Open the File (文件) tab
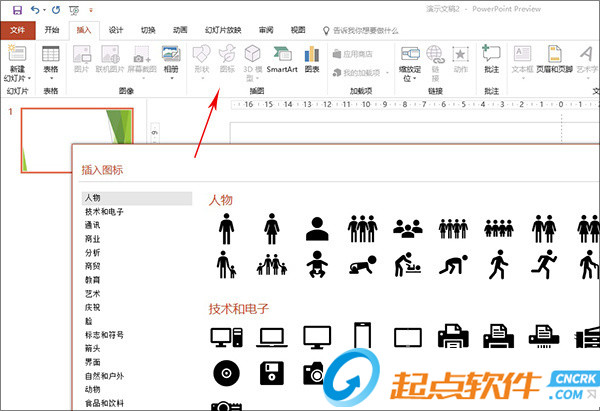The height and width of the screenshot is (411, 600). click(x=18, y=30)
